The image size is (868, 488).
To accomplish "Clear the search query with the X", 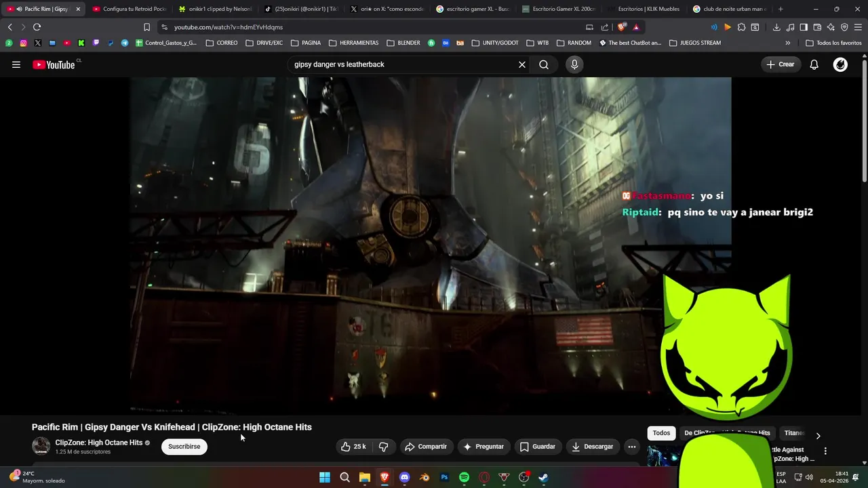I will pos(522,64).
